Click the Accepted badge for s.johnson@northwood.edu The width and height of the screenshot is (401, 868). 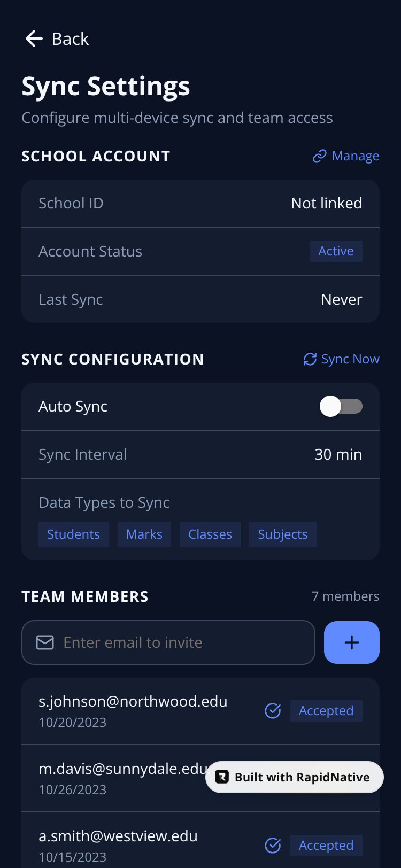pyautogui.click(x=326, y=711)
